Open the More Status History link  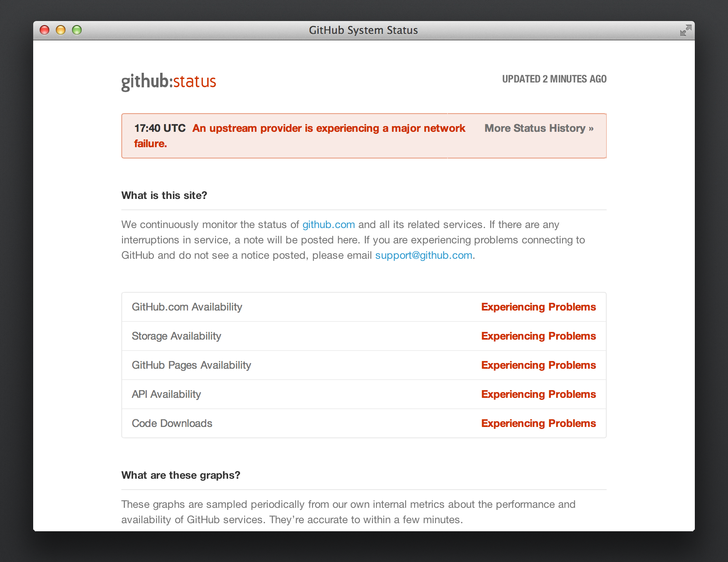(x=539, y=128)
